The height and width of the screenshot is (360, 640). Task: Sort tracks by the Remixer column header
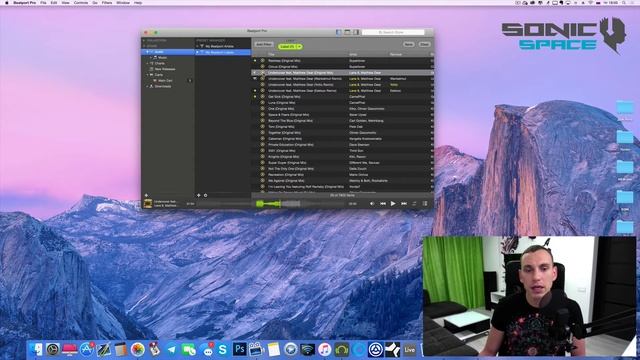(396, 54)
